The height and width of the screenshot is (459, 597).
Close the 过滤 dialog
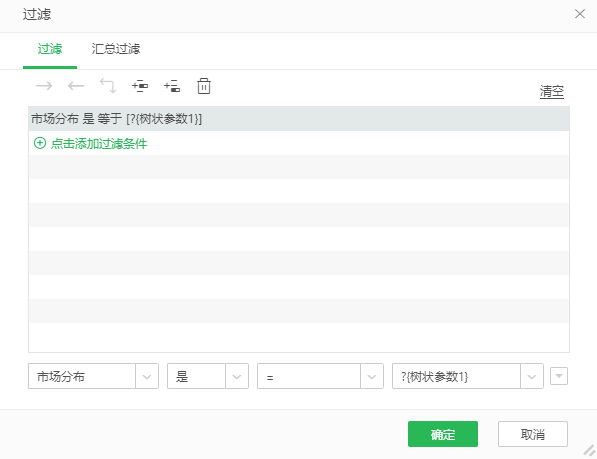point(579,14)
